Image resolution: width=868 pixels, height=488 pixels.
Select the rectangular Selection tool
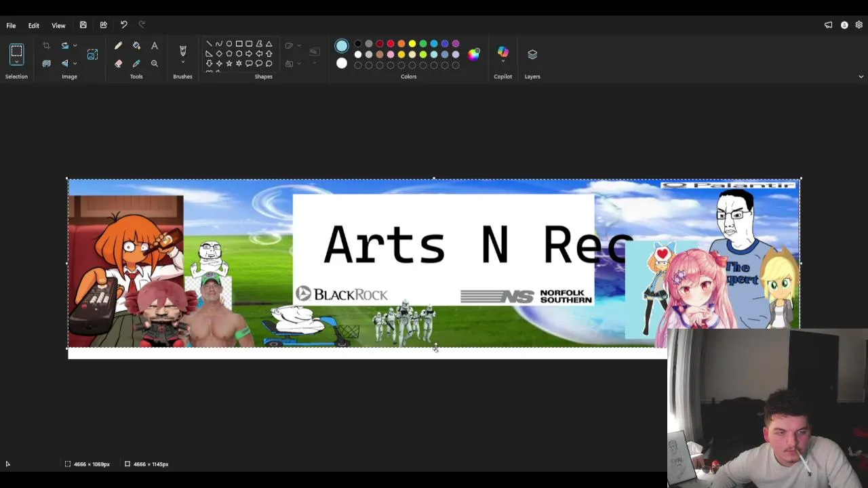point(17,51)
